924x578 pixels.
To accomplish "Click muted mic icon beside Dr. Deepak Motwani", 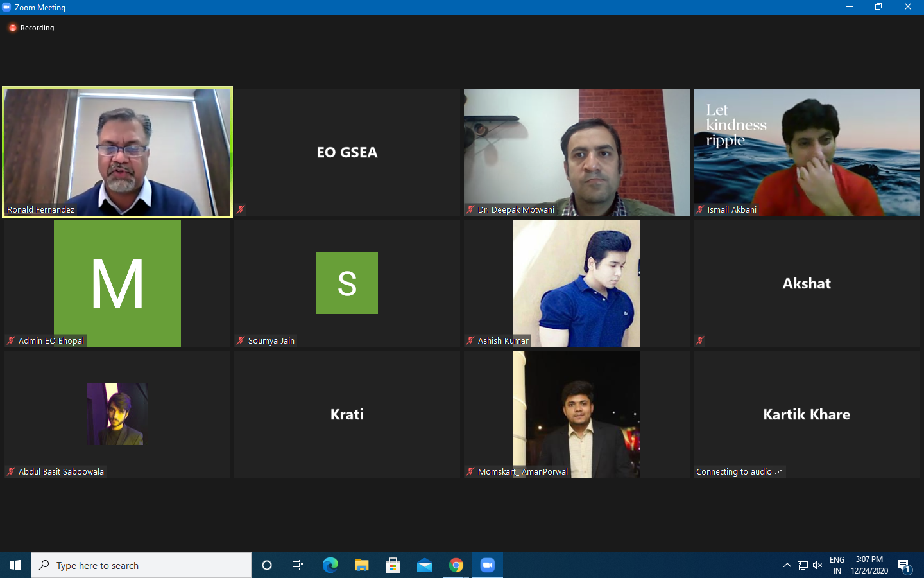I will coord(470,209).
